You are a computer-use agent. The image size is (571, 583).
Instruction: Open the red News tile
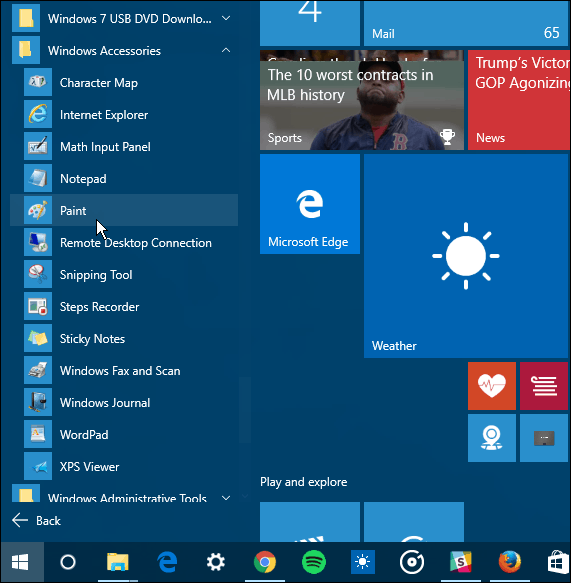click(x=519, y=100)
